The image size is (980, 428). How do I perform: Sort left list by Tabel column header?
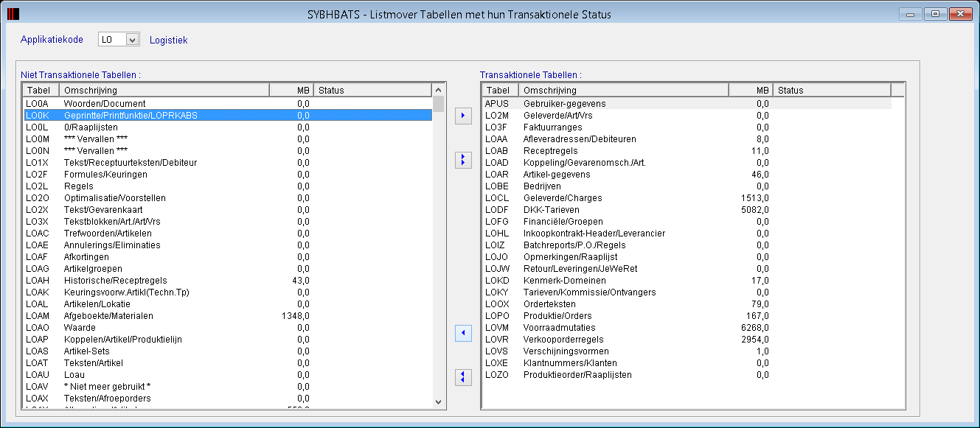[x=40, y=90]
